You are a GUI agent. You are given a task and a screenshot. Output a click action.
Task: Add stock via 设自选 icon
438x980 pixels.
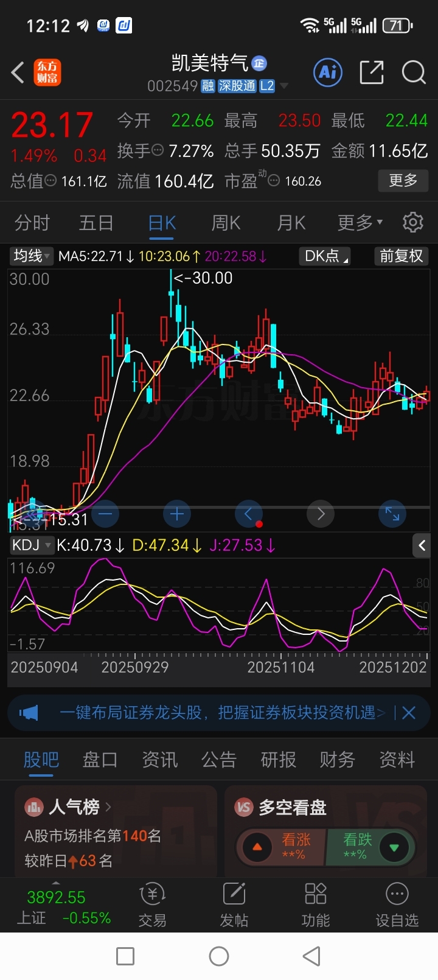tap(397, 905)
